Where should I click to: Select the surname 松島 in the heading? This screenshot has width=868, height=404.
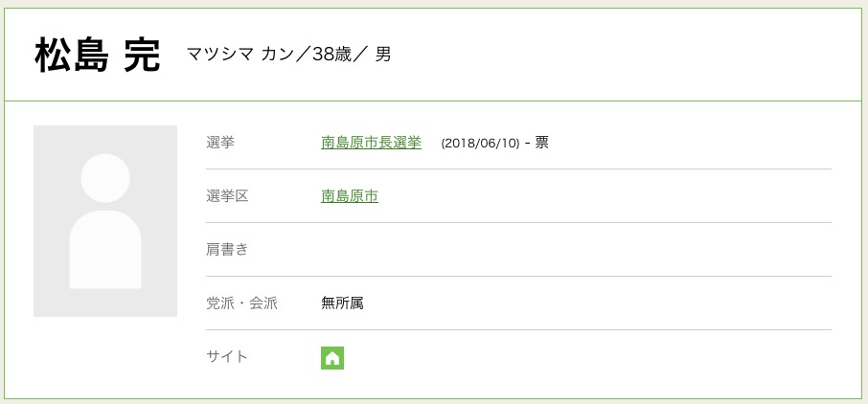[72, 56]
